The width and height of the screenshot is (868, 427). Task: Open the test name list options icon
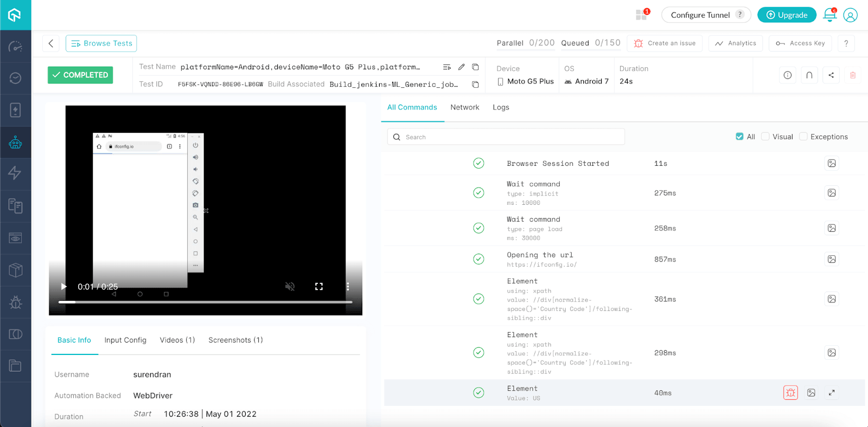(447, 67)
